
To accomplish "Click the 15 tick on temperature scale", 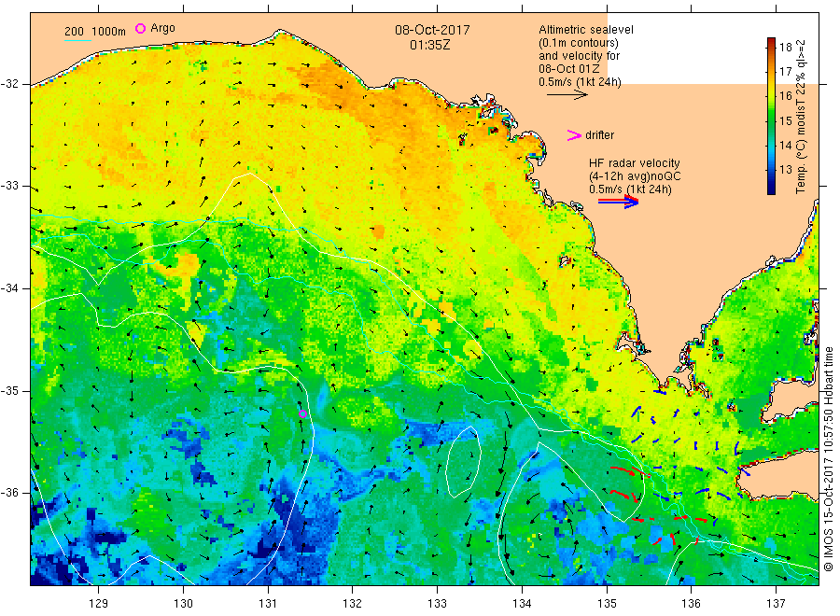I will [785, 120].
